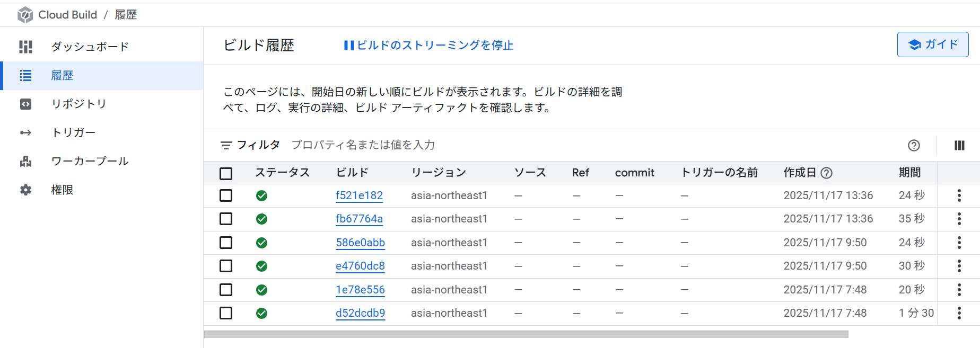Click the トリガー arrow icon
Viewport: 980px width, 348px height.
click(25, 132)
